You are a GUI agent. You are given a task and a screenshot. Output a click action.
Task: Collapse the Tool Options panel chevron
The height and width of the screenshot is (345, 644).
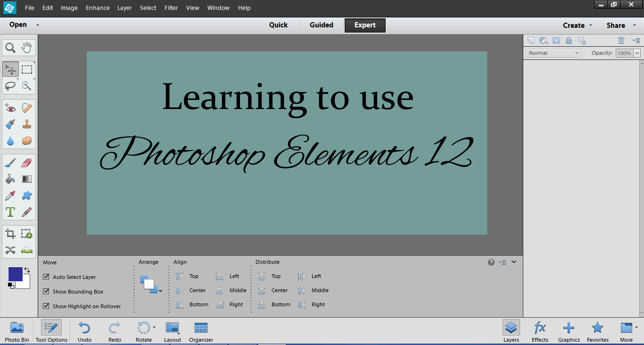tap(514, 262)
